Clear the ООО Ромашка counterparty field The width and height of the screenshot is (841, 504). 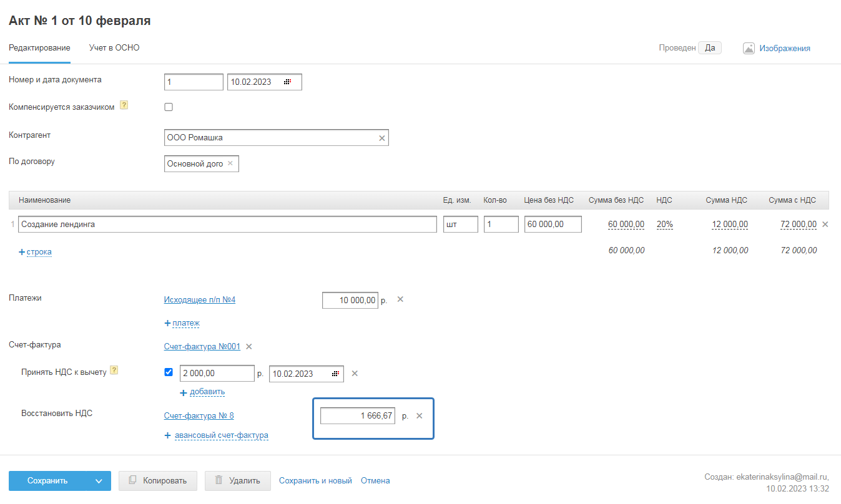click(x=382, y=138)
